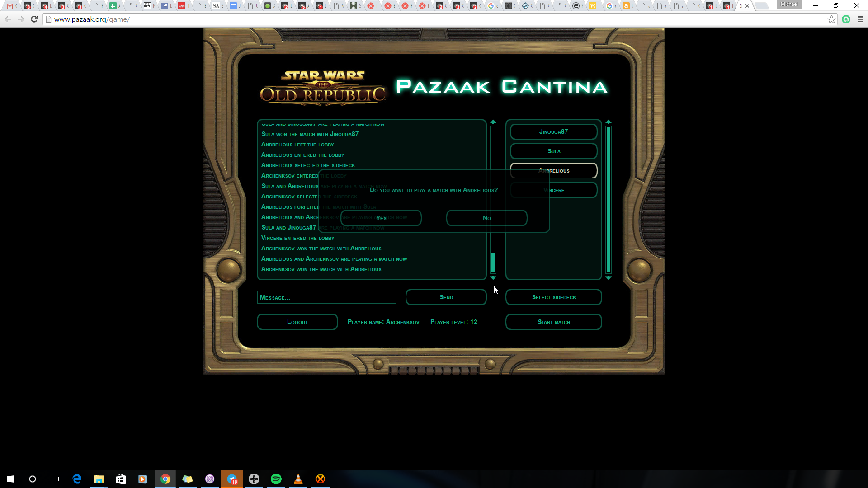This screenshot has height=488, width=868.
Task: Click the Chrome taskbar icon
Action: (165, 479)
